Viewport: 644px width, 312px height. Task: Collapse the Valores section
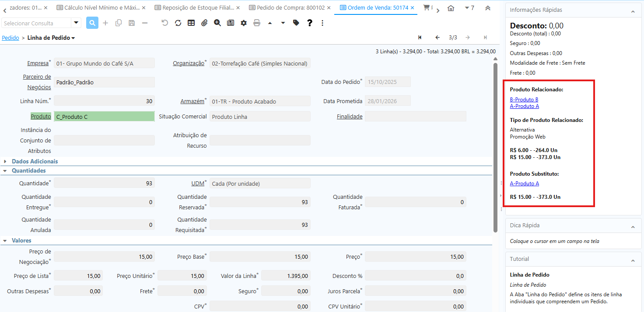tap(21, 240)
